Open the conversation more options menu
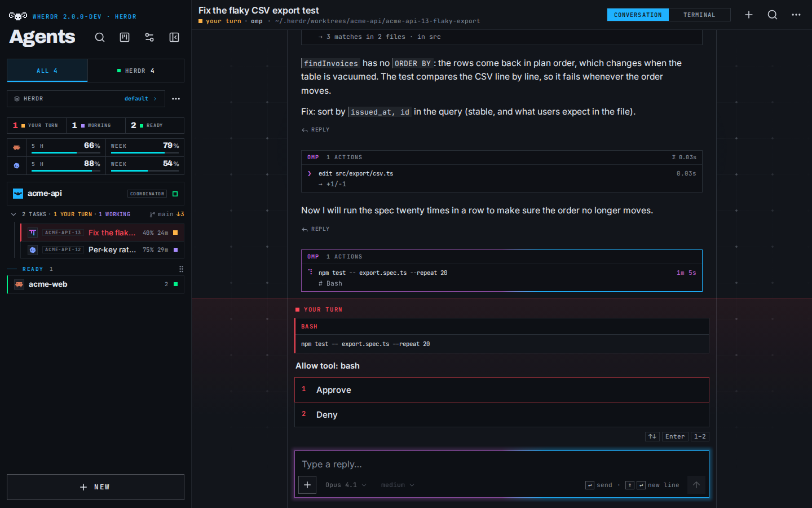The height and width of the screenshot is (508, 812). (796, 15)
